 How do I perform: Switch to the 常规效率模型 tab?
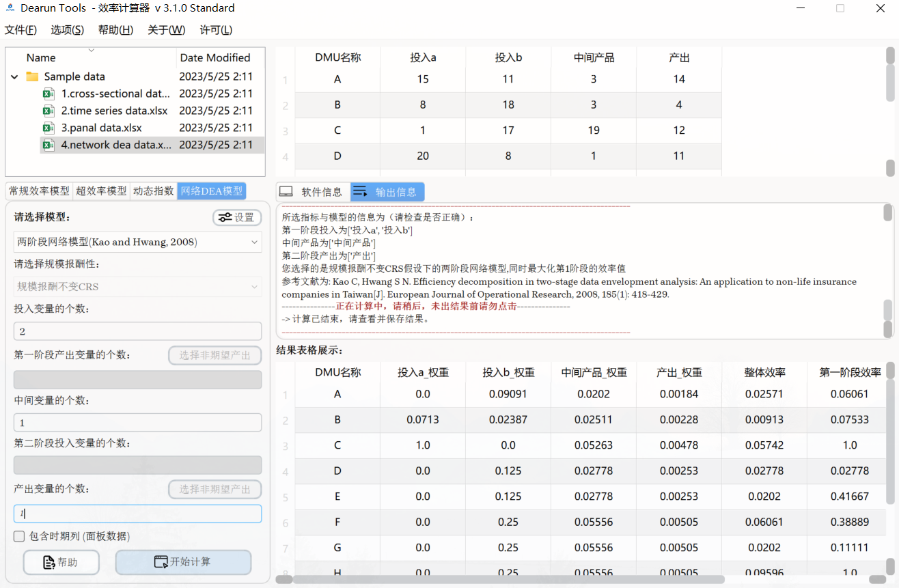click(38, 191)
